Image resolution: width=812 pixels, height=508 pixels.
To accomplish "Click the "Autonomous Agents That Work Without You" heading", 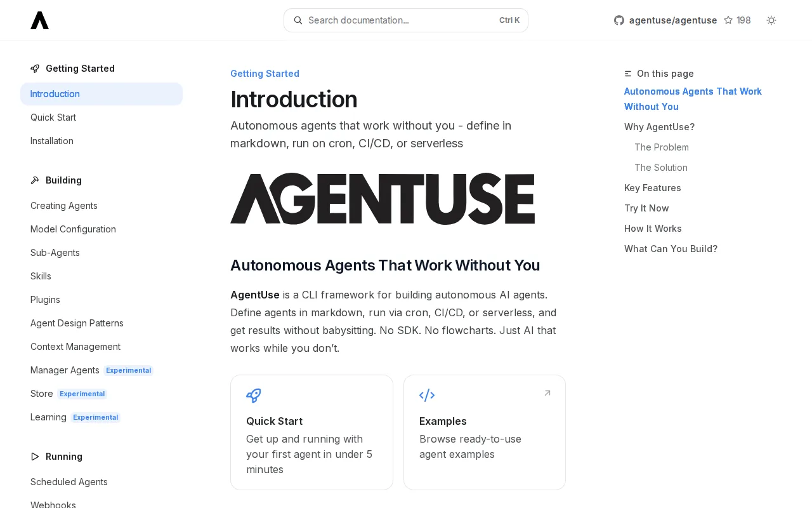I will tap(385, 265).
